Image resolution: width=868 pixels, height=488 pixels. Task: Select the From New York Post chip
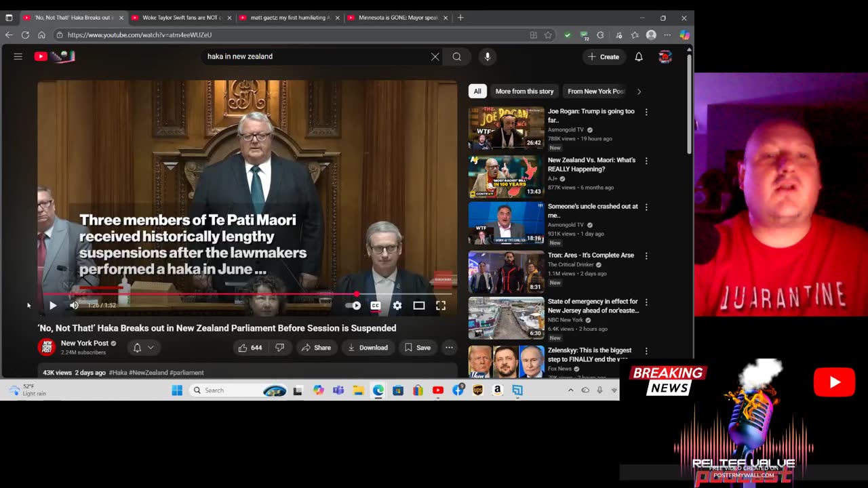tap(594, 91)
